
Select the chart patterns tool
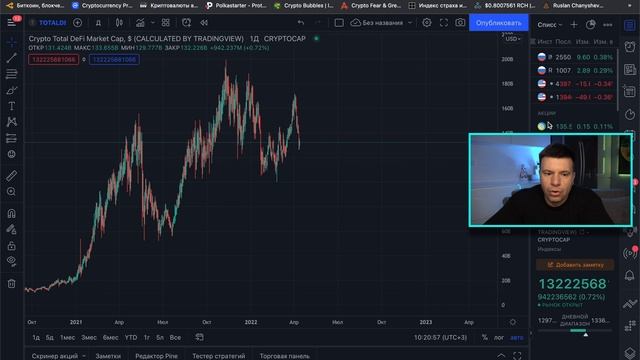(11, 122)
